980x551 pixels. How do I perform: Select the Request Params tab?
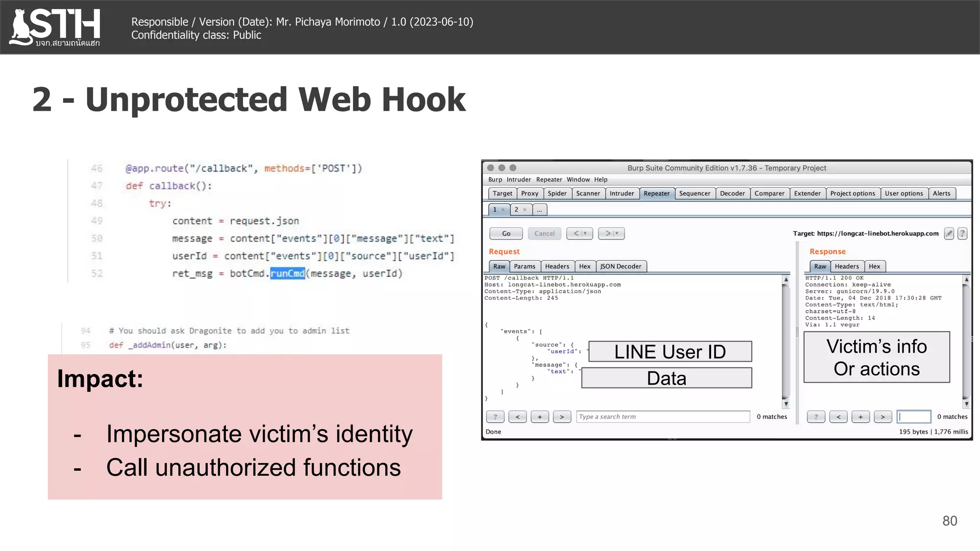click(524, 266)
